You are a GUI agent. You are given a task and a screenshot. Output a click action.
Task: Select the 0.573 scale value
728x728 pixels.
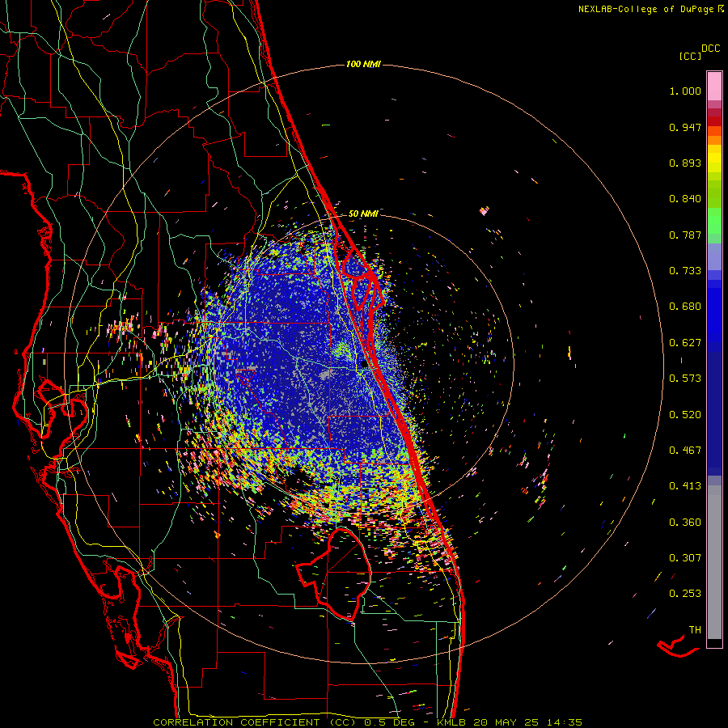685,379
